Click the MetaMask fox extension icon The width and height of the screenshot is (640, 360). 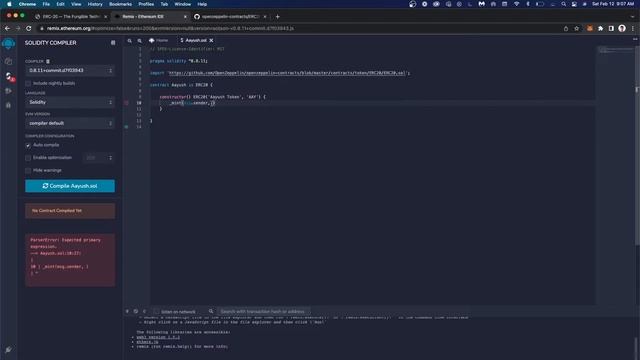(x=589, y=28)
